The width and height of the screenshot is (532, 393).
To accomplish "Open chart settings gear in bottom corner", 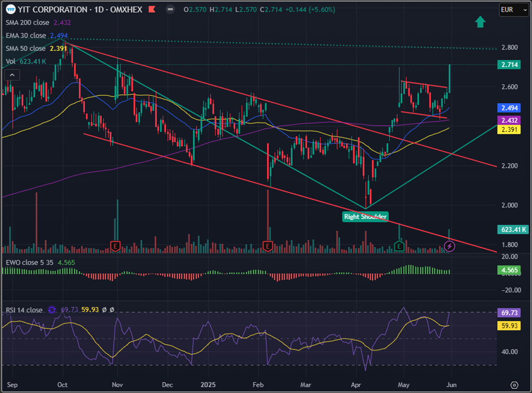I will 514,384.
